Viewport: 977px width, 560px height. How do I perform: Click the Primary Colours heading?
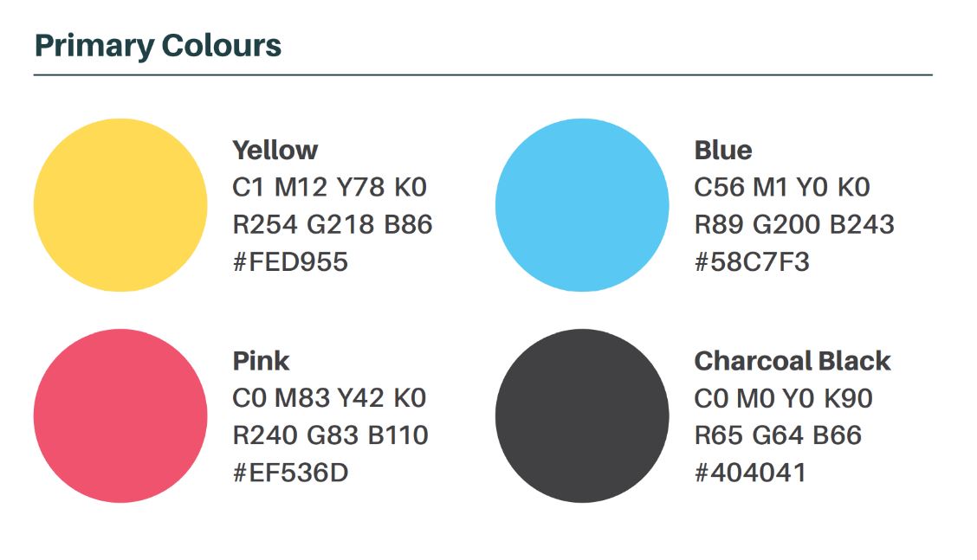pos(158,46)
